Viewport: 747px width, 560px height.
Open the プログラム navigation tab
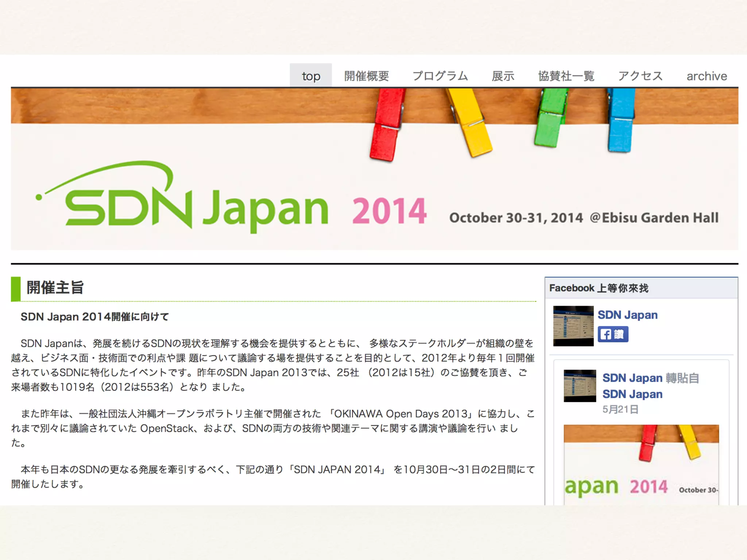click(x=440, y=76)
